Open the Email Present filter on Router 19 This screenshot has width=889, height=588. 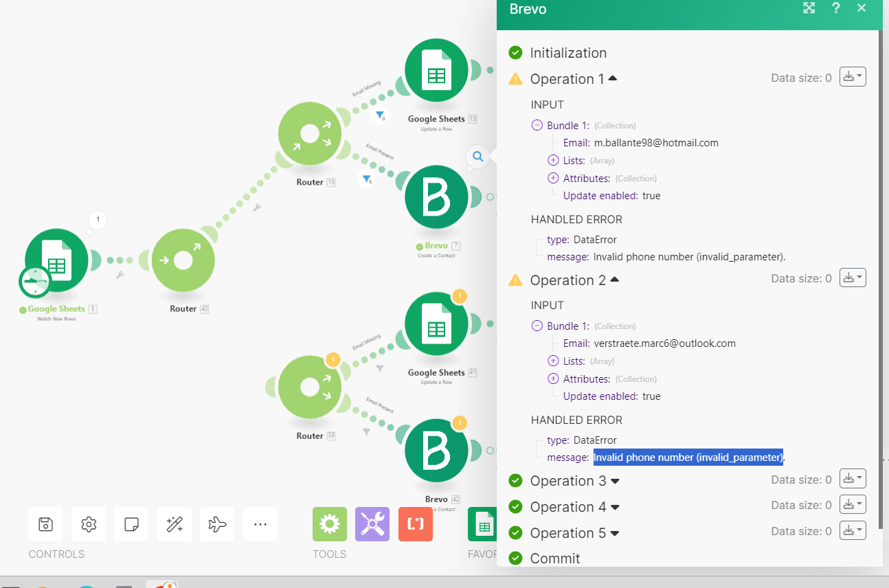(367, 179)
